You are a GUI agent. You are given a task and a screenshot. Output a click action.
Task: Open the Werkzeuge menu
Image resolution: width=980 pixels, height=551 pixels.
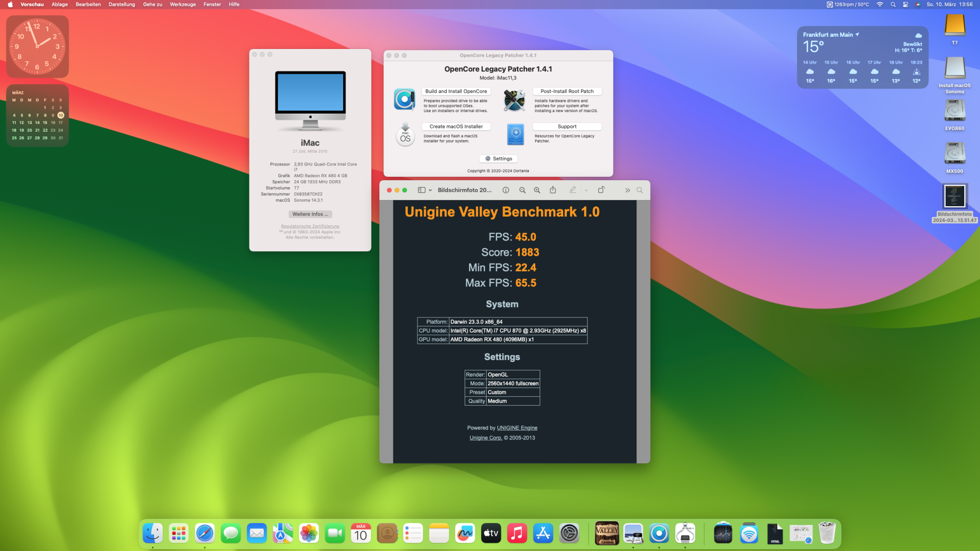(x=182, y=4)
